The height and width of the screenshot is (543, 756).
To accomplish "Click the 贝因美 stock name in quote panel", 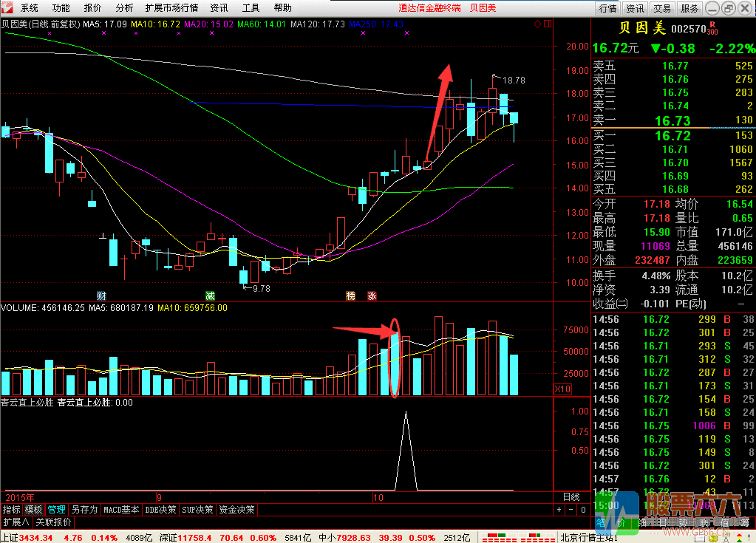I will tap(642, 28).
